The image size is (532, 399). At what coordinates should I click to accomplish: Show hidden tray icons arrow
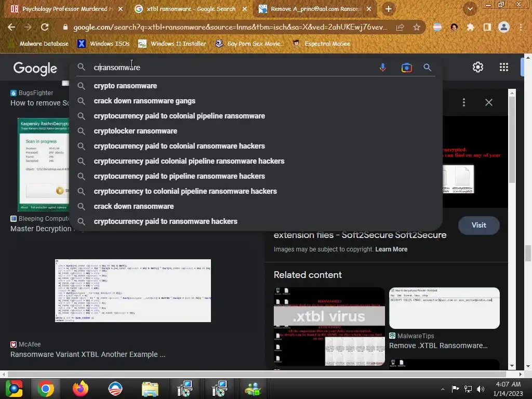coord(443,389)
